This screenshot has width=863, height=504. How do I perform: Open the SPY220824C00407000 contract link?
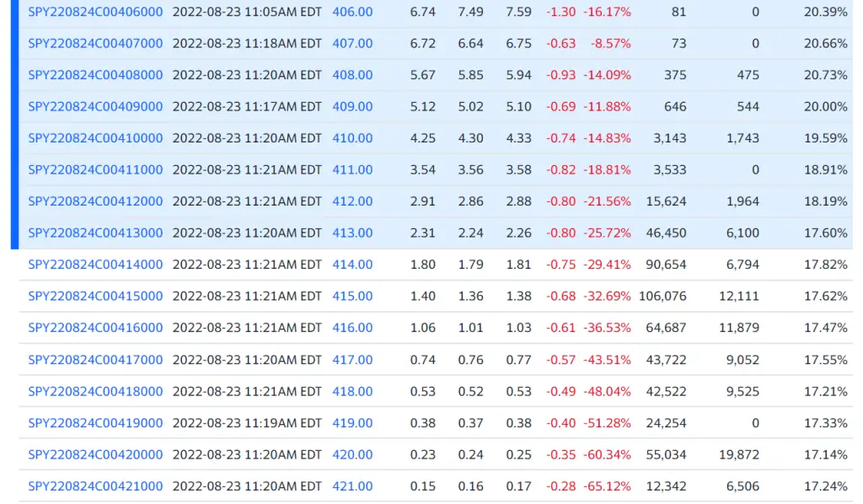click(x=96, y=43)
